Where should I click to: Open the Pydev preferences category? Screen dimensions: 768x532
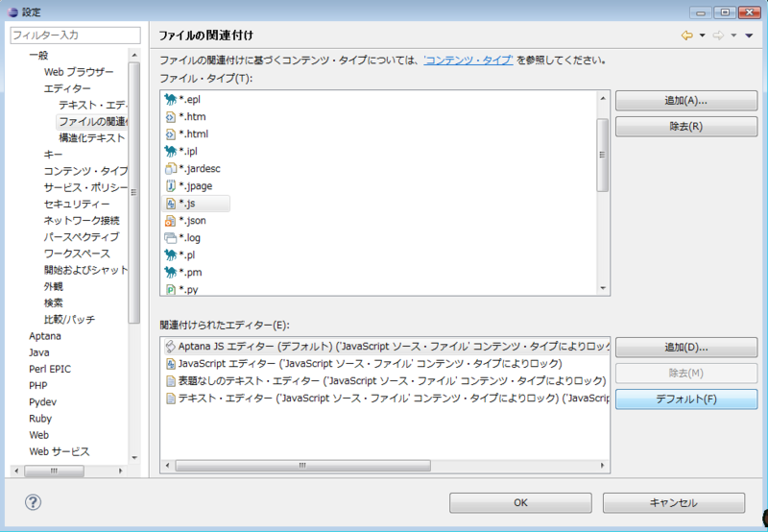42,402
